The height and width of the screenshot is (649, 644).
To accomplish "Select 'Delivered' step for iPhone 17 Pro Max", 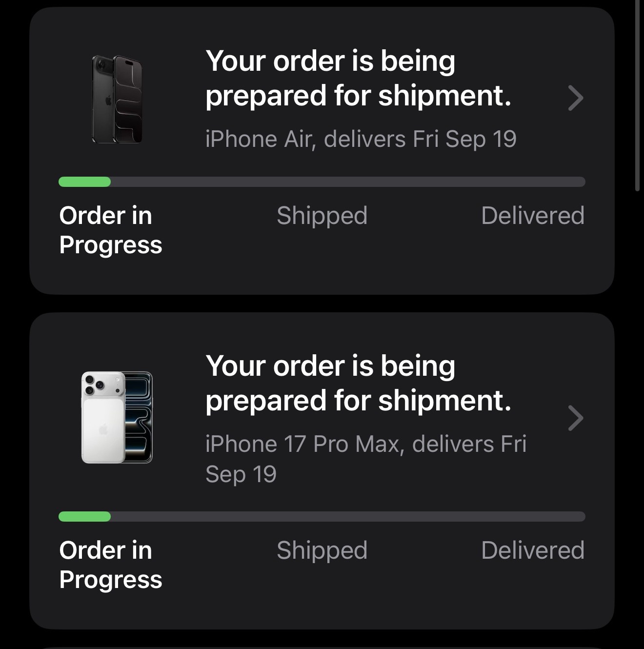I will click(x=532, y=550).
